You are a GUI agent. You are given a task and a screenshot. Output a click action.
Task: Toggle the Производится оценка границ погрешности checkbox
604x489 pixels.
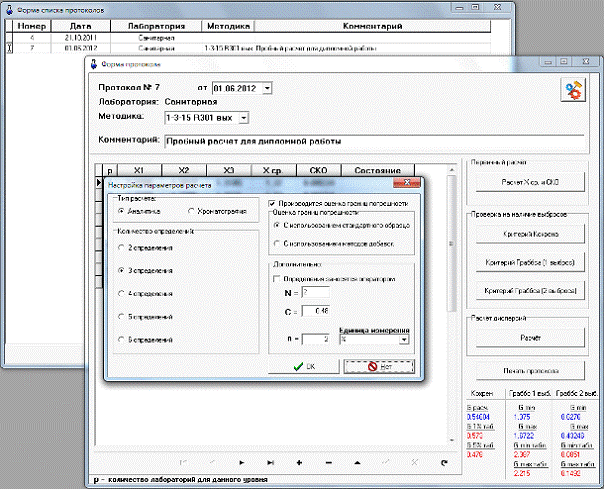click(273, 202)
